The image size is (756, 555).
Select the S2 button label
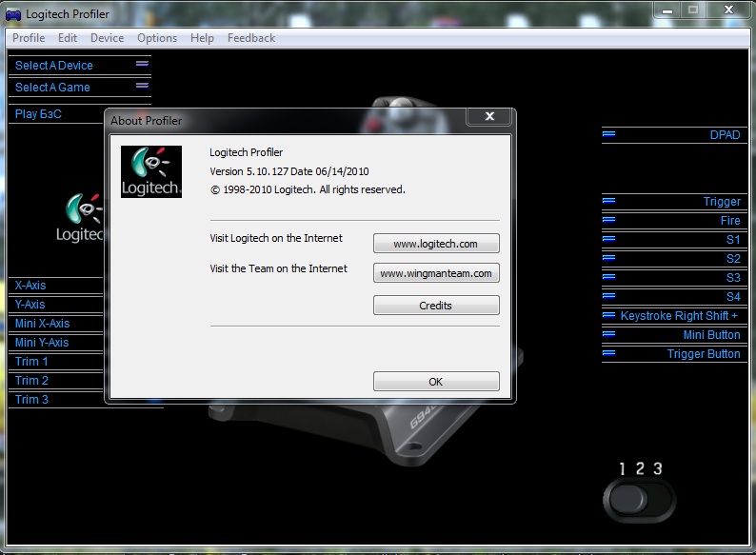pos(733,258)
